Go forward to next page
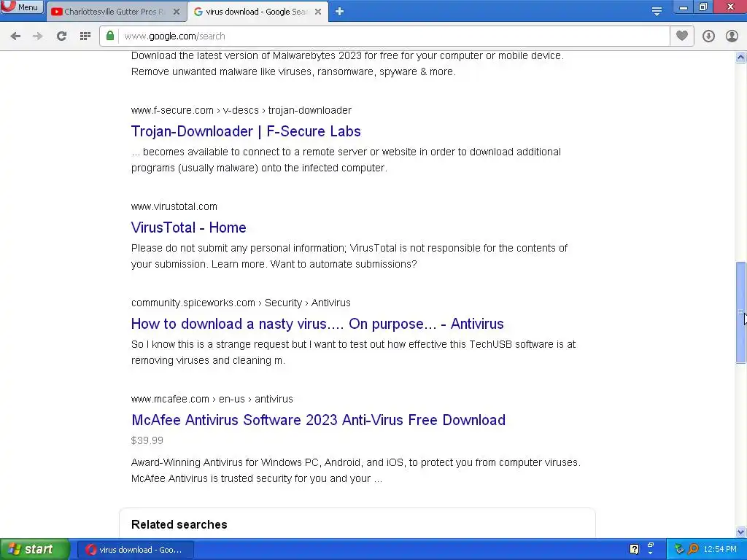 (38, 36)
